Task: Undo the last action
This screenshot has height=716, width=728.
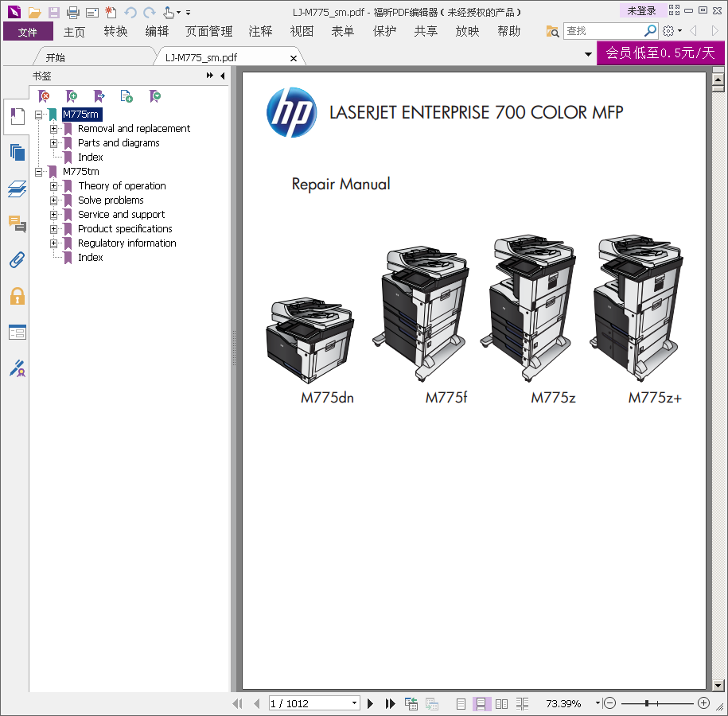Action: [130, 13]
